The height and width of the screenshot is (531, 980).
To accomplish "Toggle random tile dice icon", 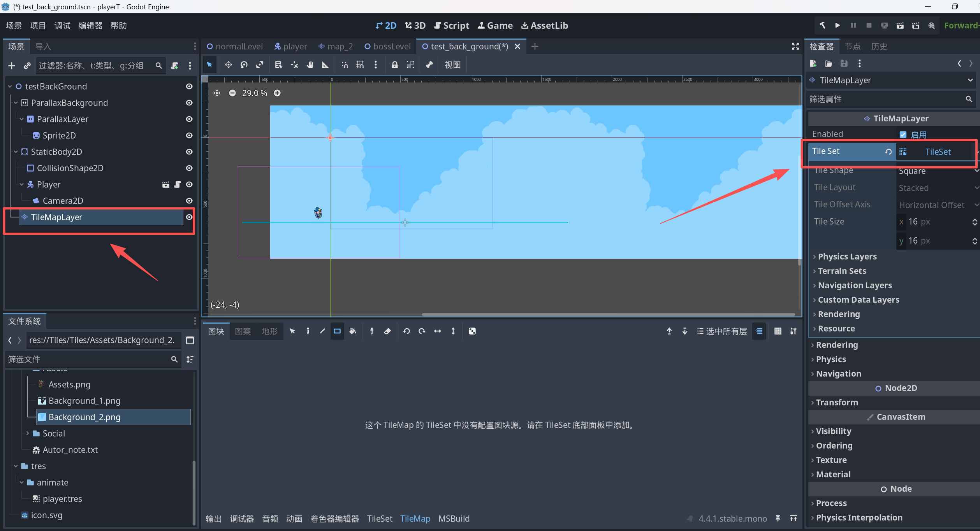I will point(472,331).
